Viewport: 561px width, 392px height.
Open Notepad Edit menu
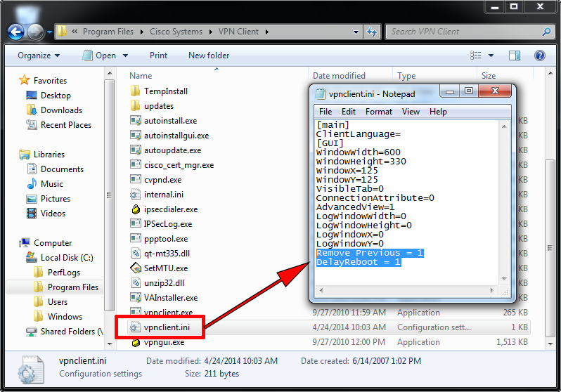click(x=348, y=112)
